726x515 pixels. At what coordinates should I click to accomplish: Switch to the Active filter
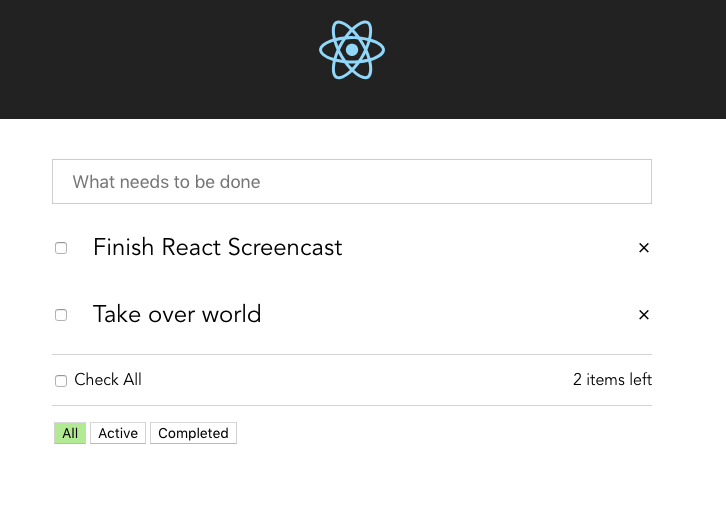[118, 433]
